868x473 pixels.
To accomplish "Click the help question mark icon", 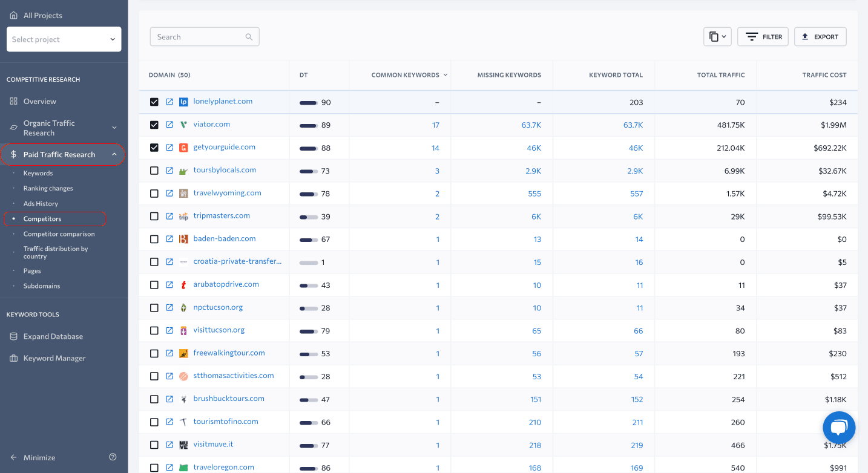I will (x=113, y=457).
